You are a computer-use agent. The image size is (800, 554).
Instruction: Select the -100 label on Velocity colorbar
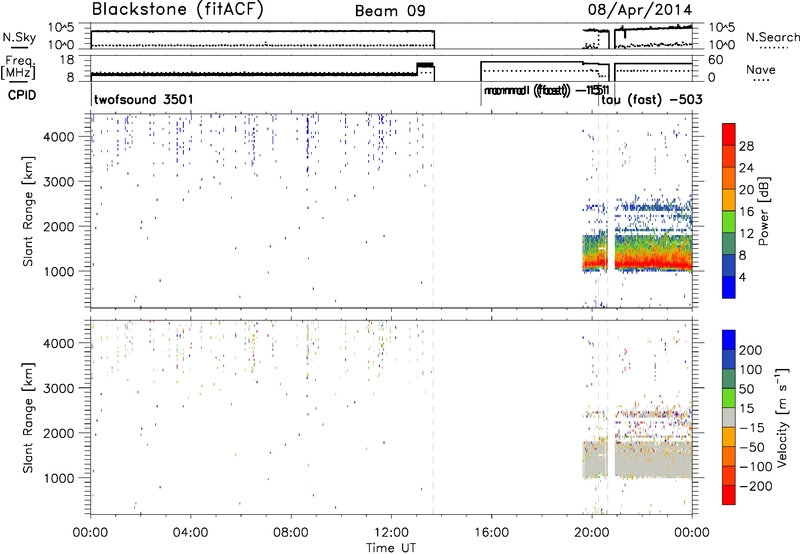(x=756, y=467)
